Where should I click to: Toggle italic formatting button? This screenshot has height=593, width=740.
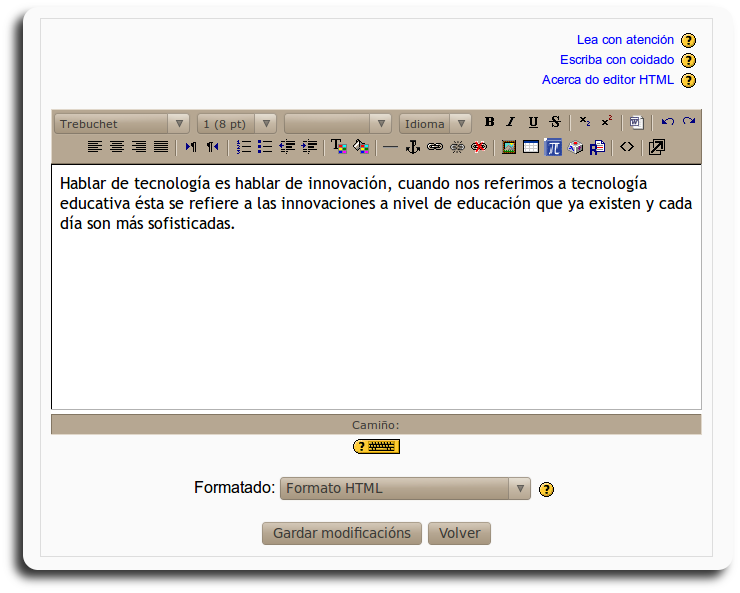(x=510, y=123)
